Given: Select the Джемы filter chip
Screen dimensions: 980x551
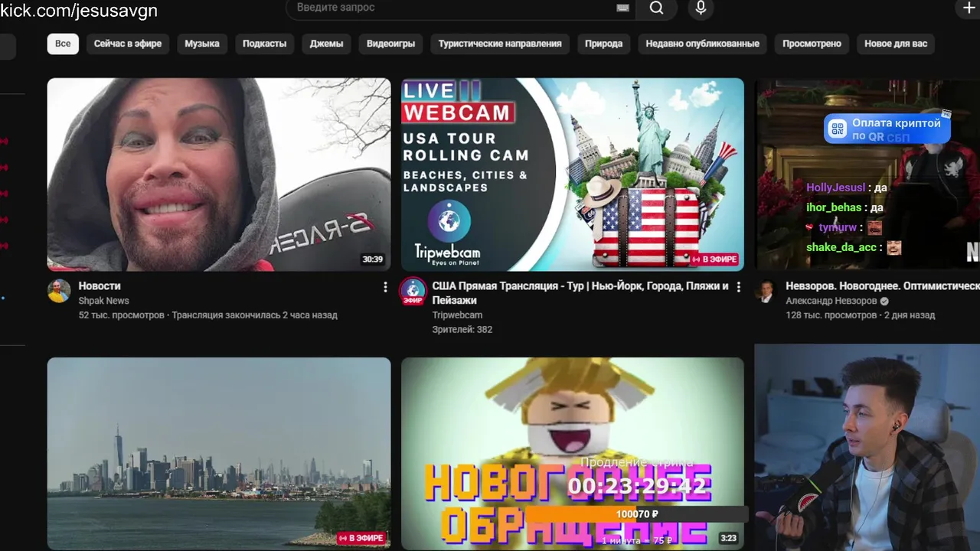Looking at the screenshot, I should tap(326, 44).
